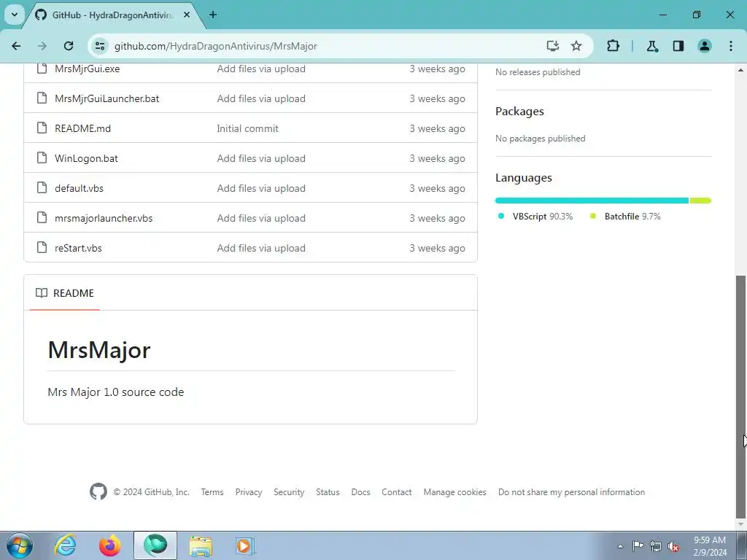Open the Chrome profile avatar
This screenshot has height=560, width=747.
[x=705, y=46]
